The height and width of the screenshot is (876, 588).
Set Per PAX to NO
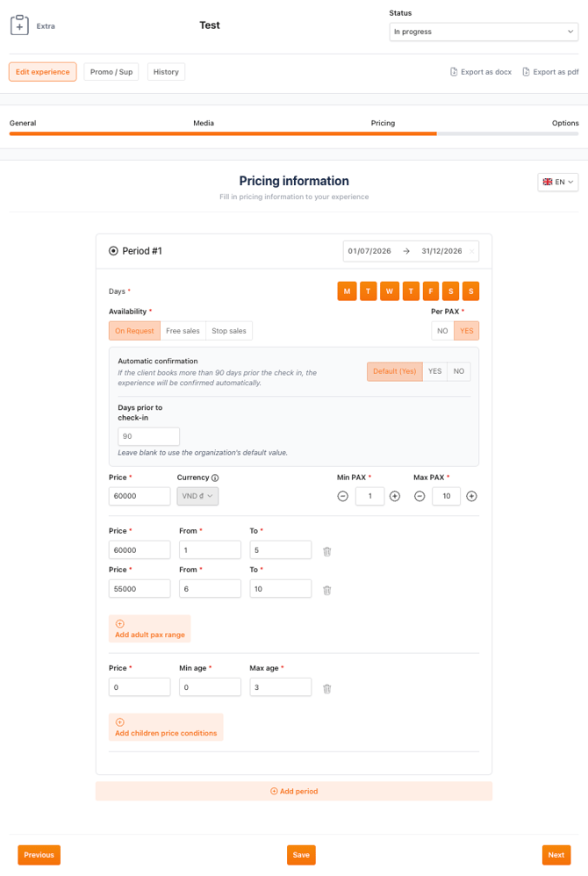pos(442,331)
